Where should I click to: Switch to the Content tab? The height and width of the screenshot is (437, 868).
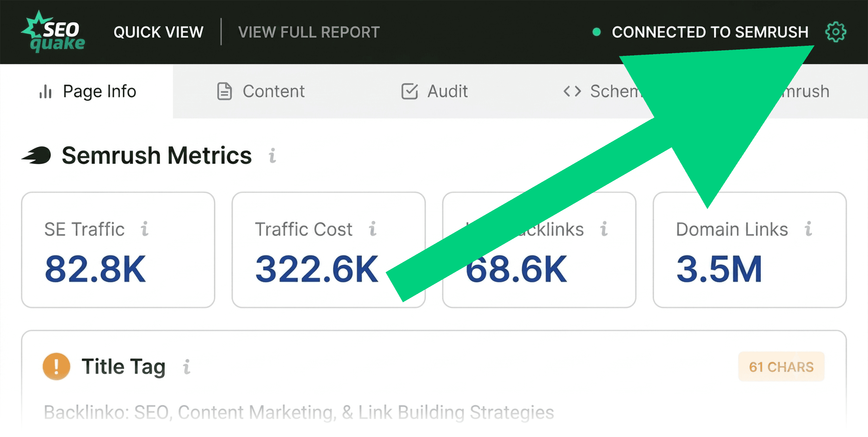260,91
